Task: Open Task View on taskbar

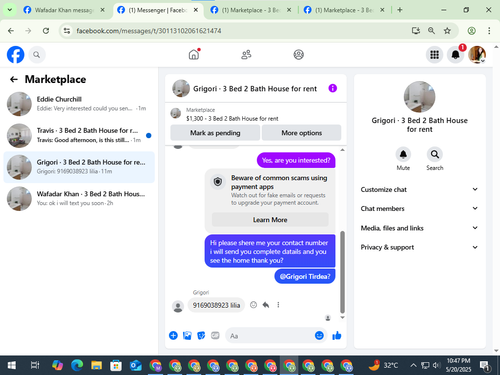Action: tap(35, 365)
